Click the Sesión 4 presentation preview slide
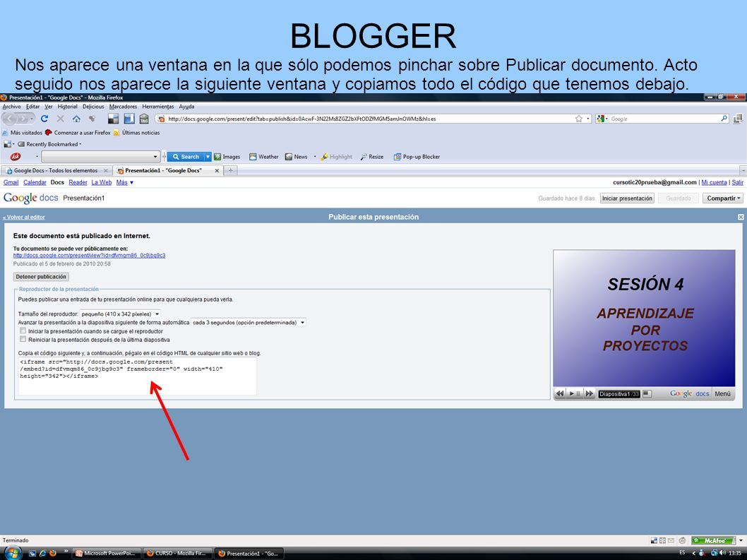The image size is (747, 560). [644, 318]
